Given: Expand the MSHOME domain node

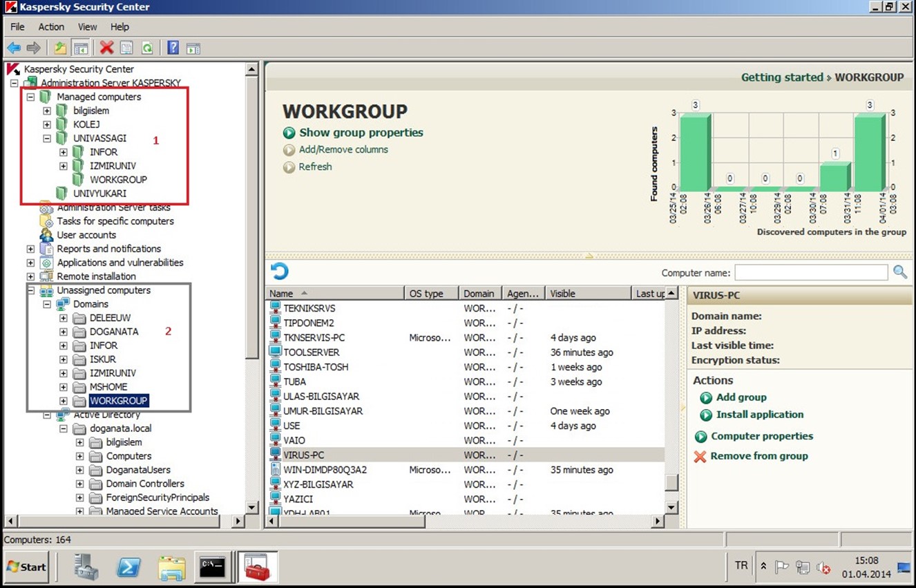Looking at the screenshot, I should (x=64, y=387).
